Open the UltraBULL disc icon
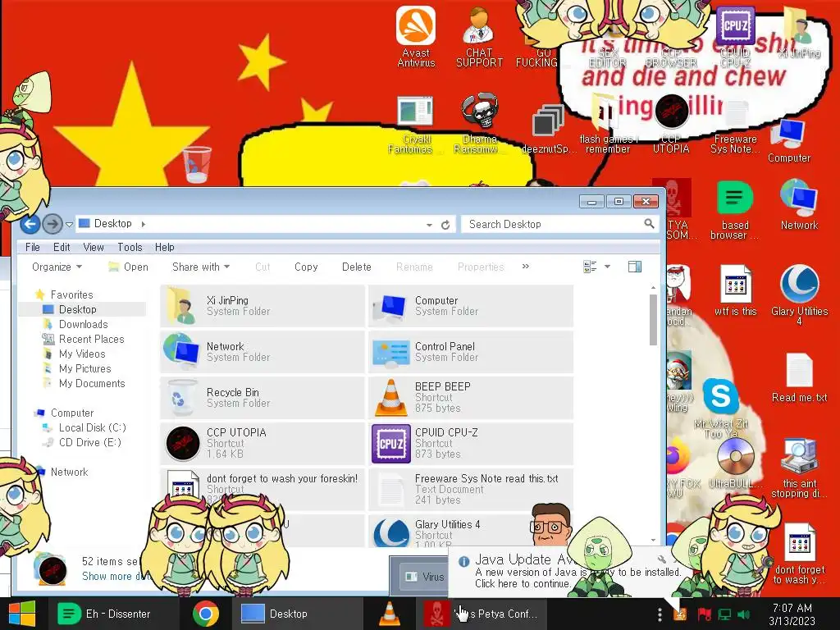This screenshot has width=840, height=630. pyautogui.click(x=735, y=464)
